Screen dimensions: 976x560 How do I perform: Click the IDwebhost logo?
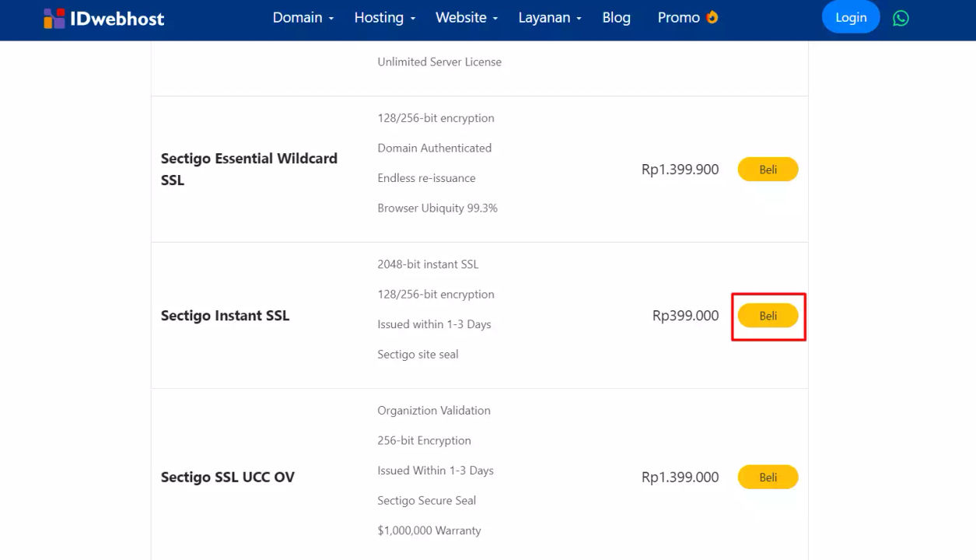pyautogui.click(x=104, y=18)
